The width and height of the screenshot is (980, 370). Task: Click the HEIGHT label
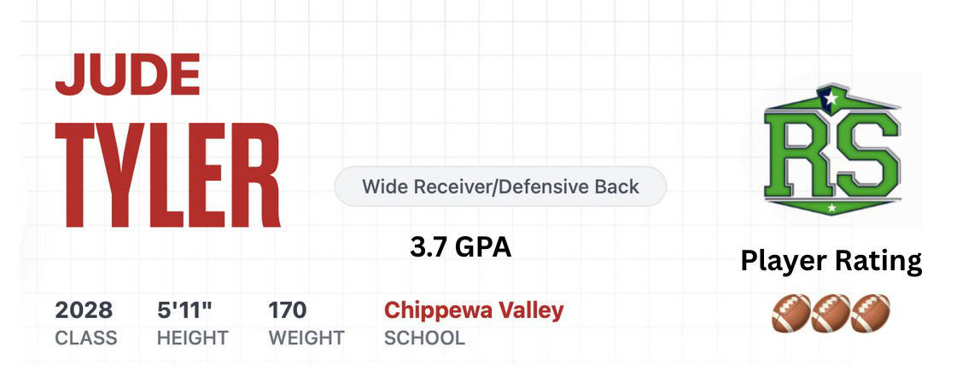click(x=192, y=338)
